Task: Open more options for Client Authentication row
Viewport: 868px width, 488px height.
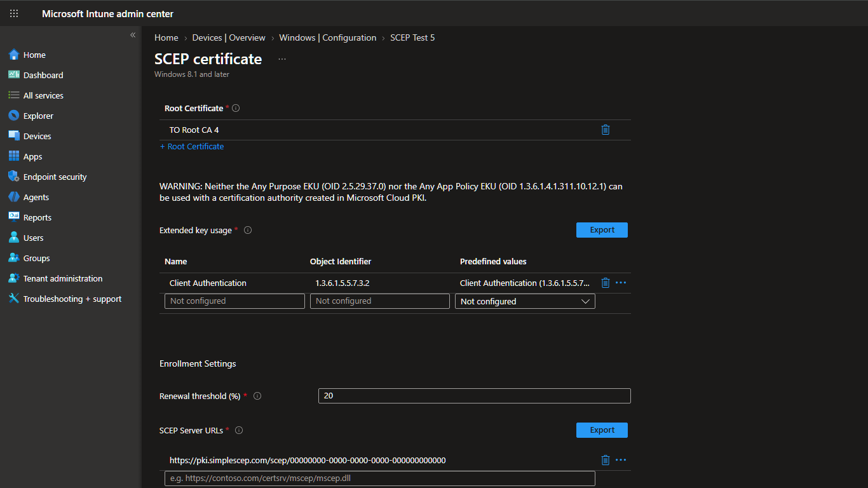Action: tap(621, 283)
